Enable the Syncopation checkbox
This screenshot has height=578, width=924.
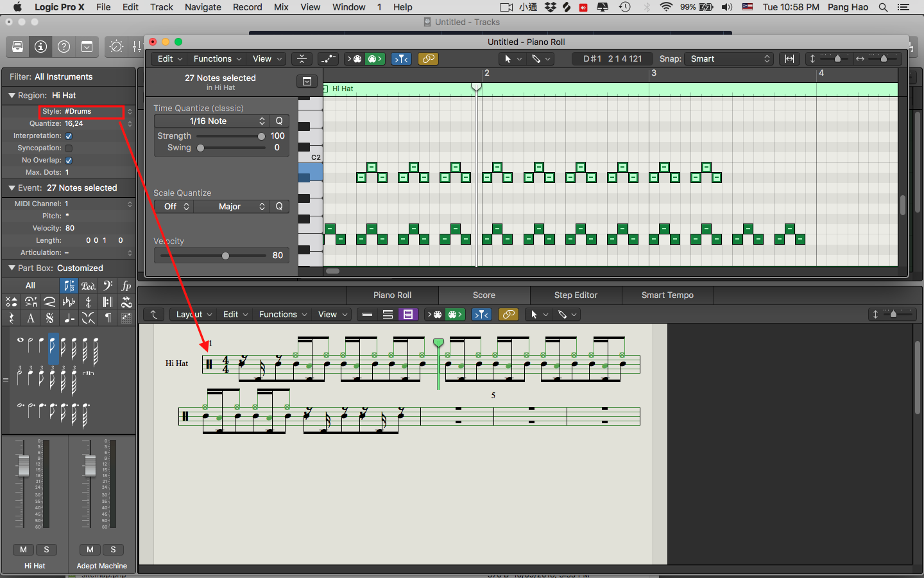point(69,148)
